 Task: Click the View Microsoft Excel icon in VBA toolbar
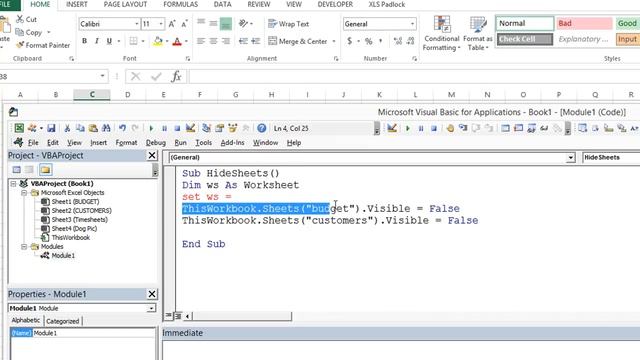click(x=19, y=128)
